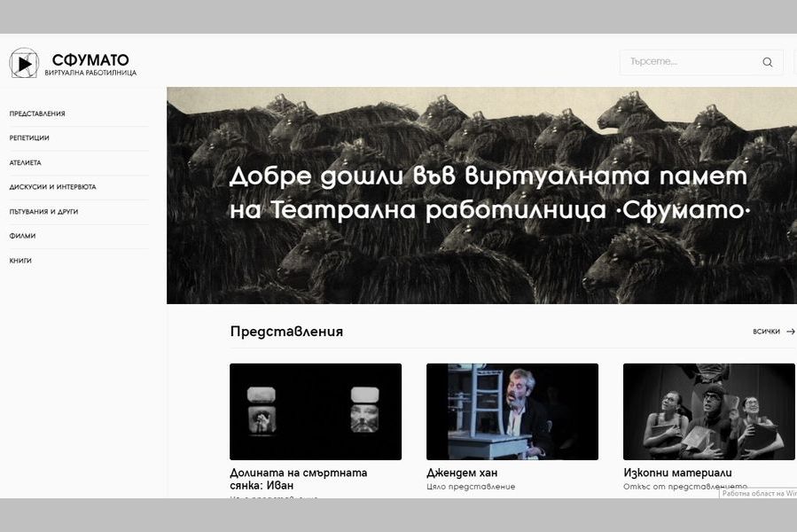This screenshot has width=797, height=532.
Task: Click the Добре дошли welcome headline text
Action: coord(489,193)
